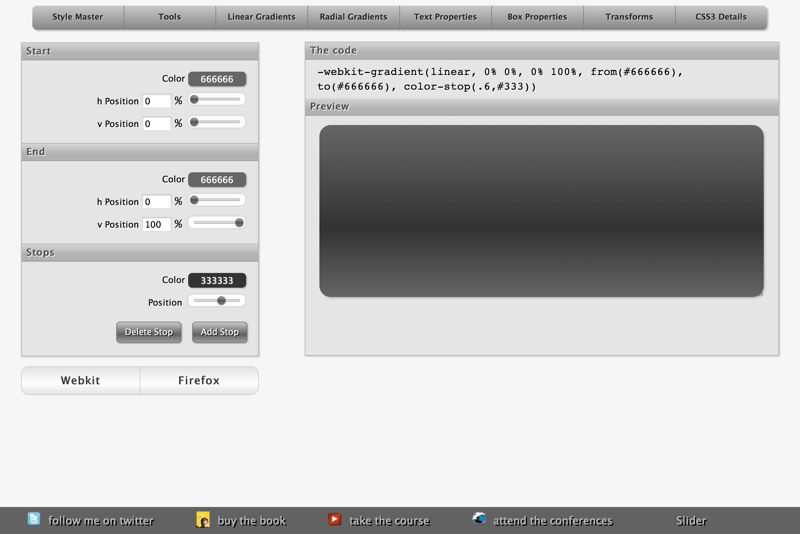The width and height of the screenshot is (800, 534).
Task: Open the Radial Gradients tab
Action: [353, 17]
